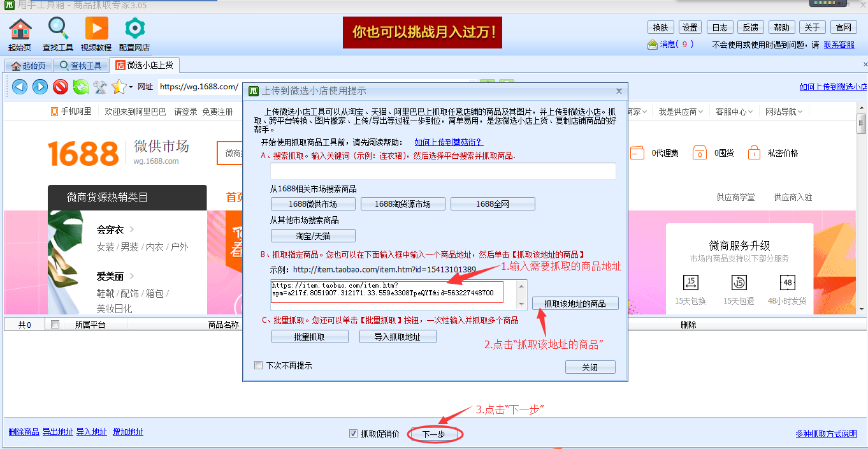
Task: Switch to the 查找工具 tab
Action: (x=80, y=66)
